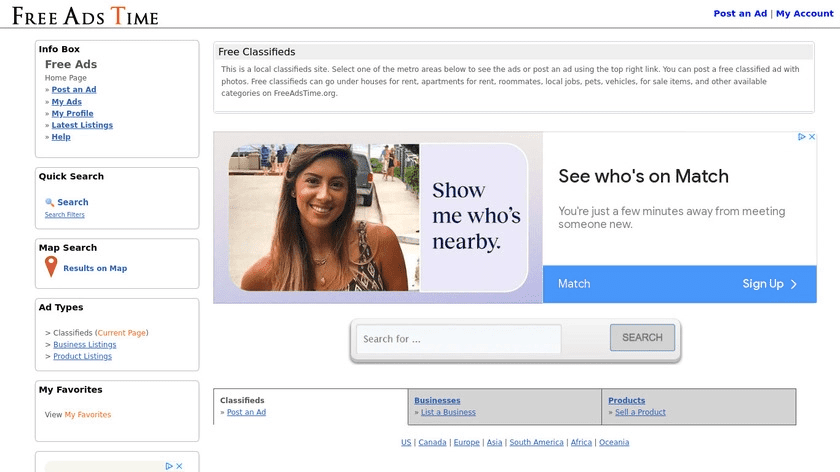Close the Match banner ad
840x472 pixels.
tap(812, 137)
